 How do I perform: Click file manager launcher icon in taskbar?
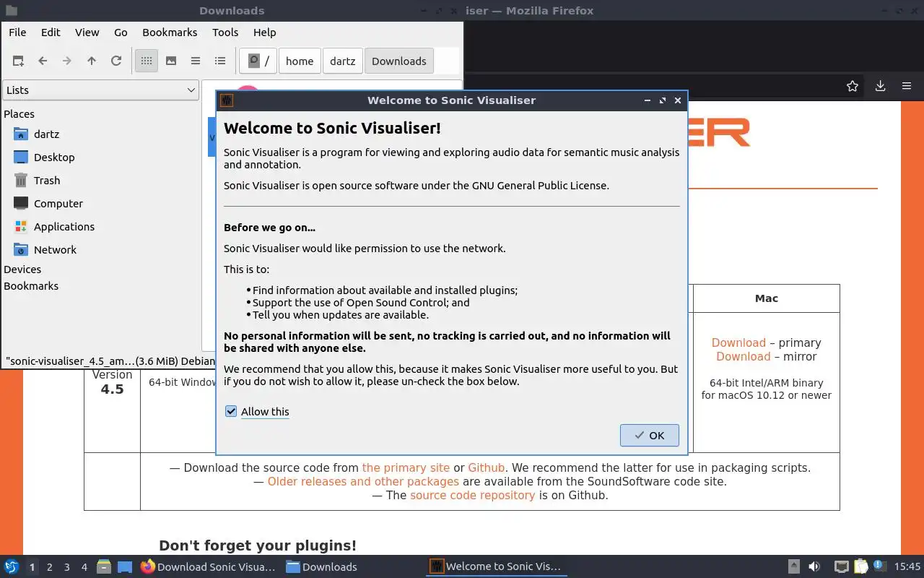[104, 566]
